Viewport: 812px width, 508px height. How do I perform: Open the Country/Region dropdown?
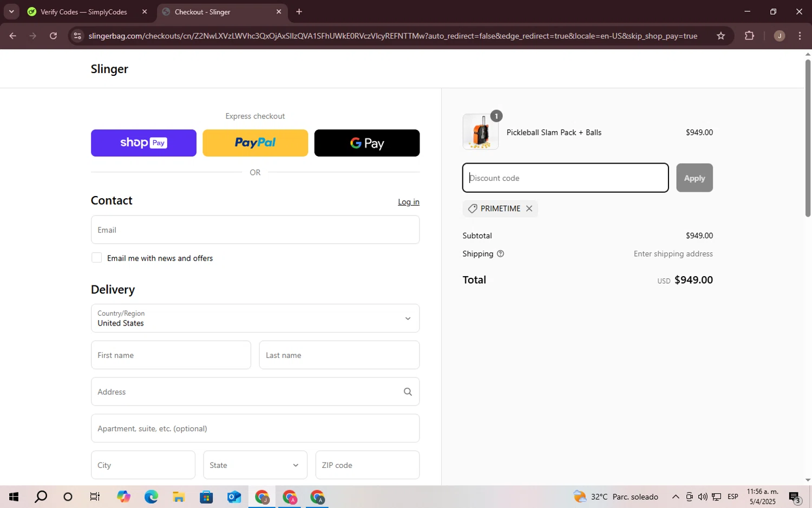tap(255, 318)
